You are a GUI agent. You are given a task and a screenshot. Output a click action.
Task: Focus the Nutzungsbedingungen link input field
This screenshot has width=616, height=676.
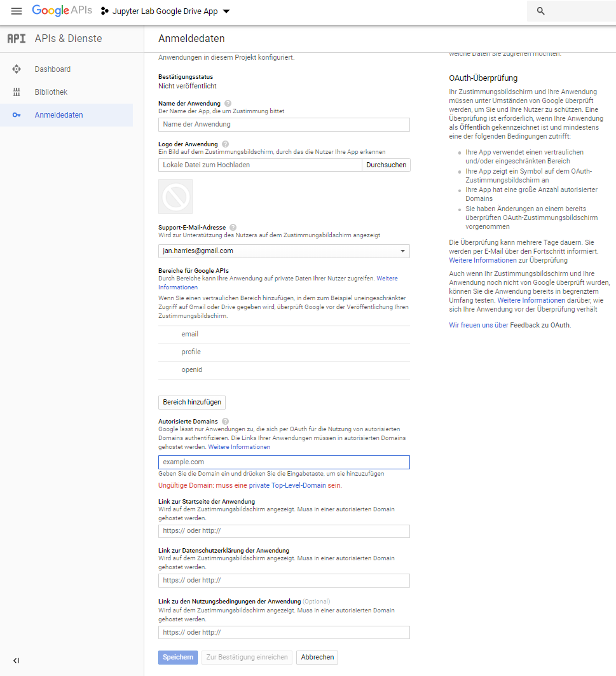pos(284,633)
